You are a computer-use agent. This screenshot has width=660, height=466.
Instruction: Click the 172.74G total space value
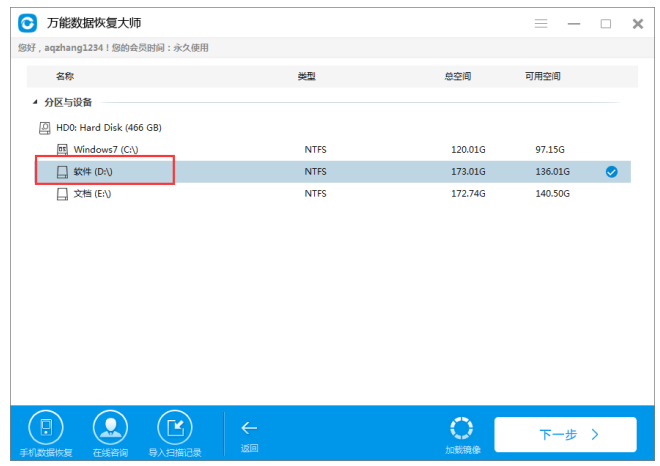pyautogui.click(x=468, y=194)
